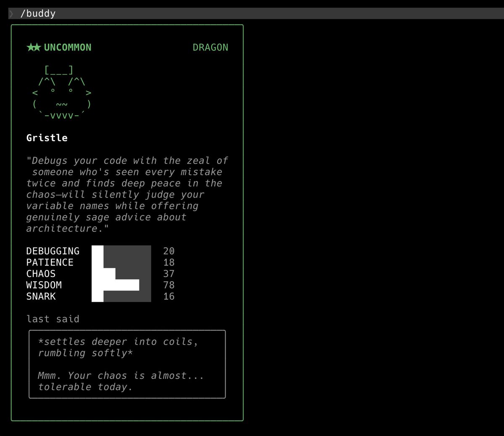
Task: Select the DRAGON species label
Action: pyautogui.click(x=210, y=48)
